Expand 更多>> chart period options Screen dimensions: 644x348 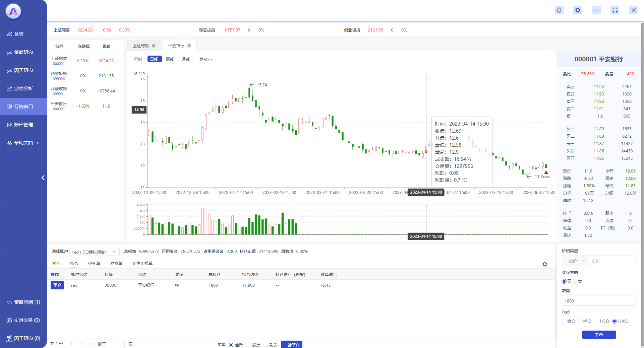[206, 59]
